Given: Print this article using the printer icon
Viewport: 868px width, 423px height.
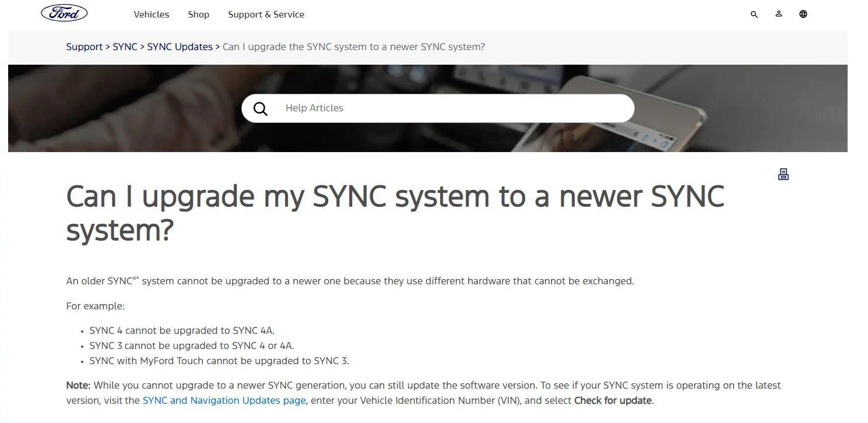Looking at the screenshot, I should point(783,174).
